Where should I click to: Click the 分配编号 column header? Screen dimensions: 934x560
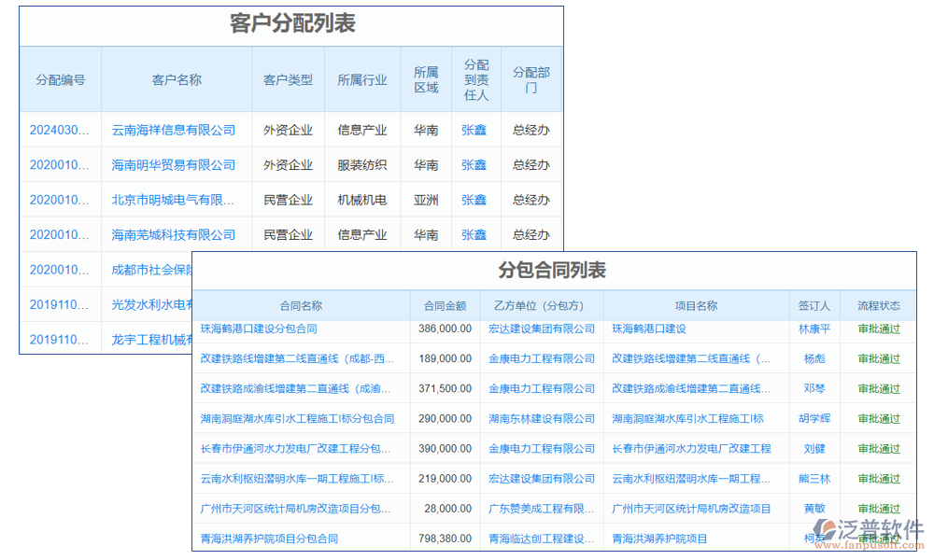pyautogui.click(x=60, y=79)
